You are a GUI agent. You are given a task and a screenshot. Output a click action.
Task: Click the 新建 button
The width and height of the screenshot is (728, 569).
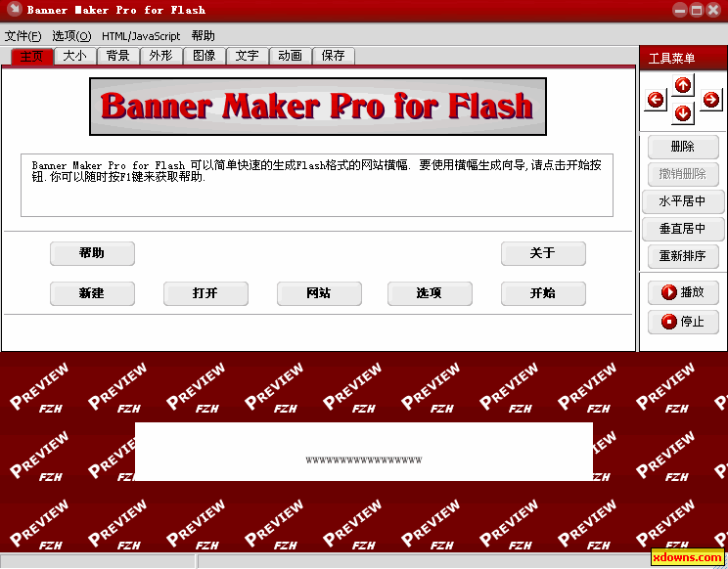point(92,293)
